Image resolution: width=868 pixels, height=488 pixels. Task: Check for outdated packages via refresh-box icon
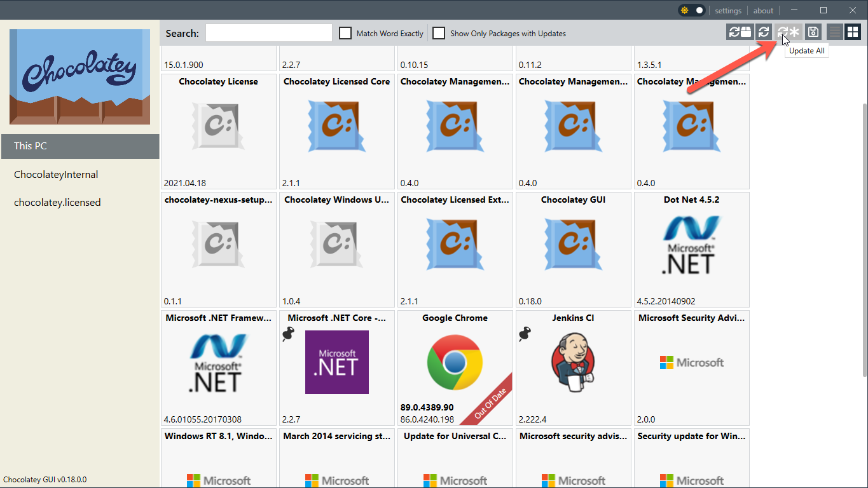point(740,32)
